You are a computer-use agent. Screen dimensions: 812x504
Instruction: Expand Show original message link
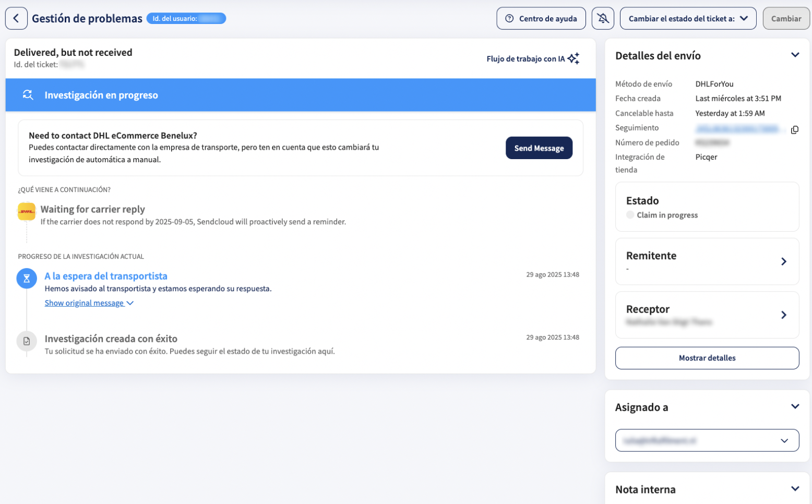pyautogui.click(x=84, y=303)
